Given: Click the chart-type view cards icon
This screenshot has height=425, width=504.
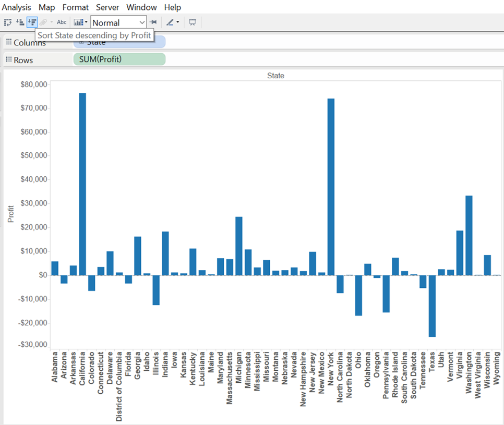Looking at the screenshot, I should (x=78, y=22).
